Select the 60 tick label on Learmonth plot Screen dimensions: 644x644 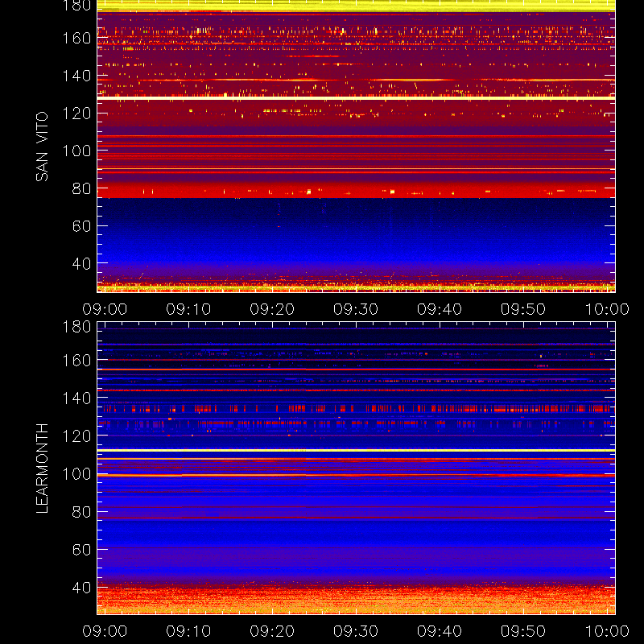pyautogui.click(x=81, y=550)
